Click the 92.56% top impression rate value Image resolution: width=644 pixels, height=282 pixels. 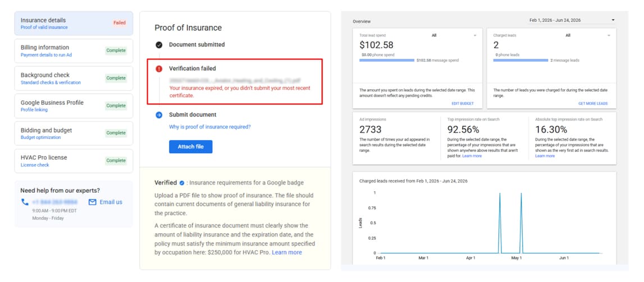point(463,130)
